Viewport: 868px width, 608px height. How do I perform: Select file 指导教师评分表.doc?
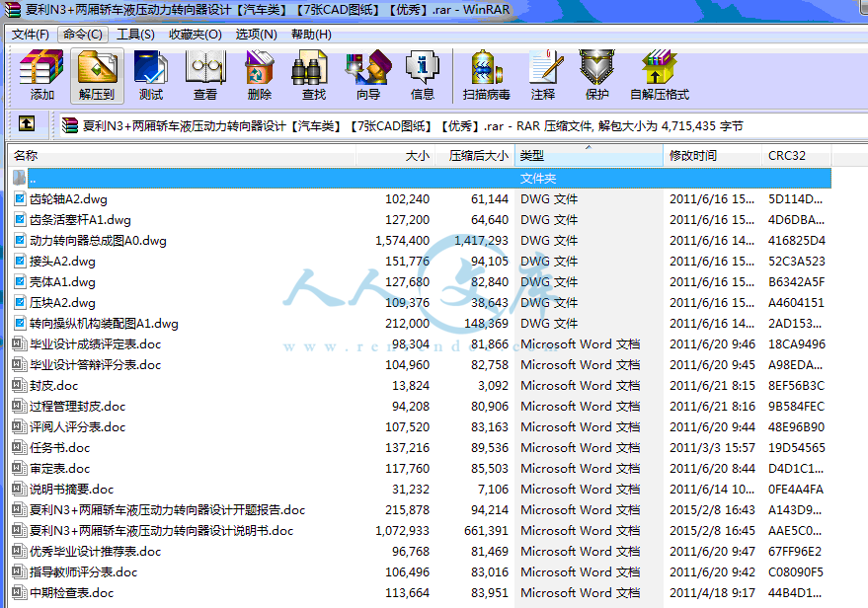(x=84, y=572)
